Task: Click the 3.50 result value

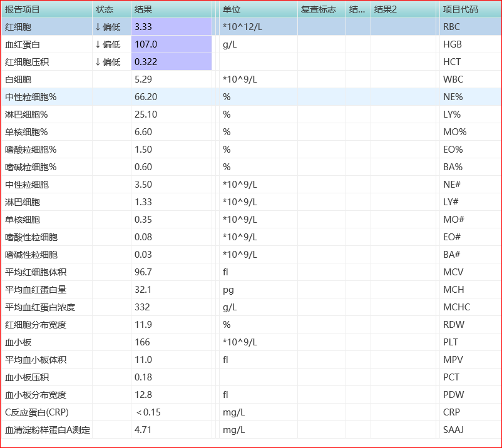Action: pyautogui.click(x=143, y=185)
